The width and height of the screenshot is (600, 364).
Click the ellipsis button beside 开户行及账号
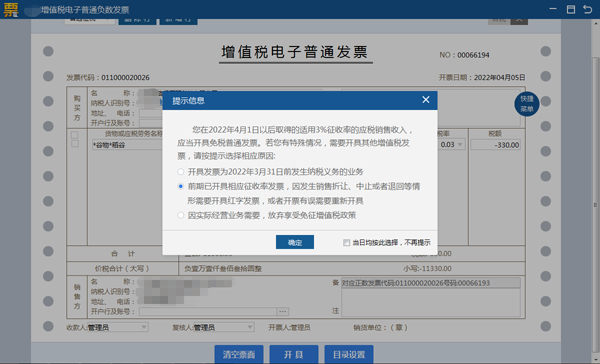(x=283, y=312)
